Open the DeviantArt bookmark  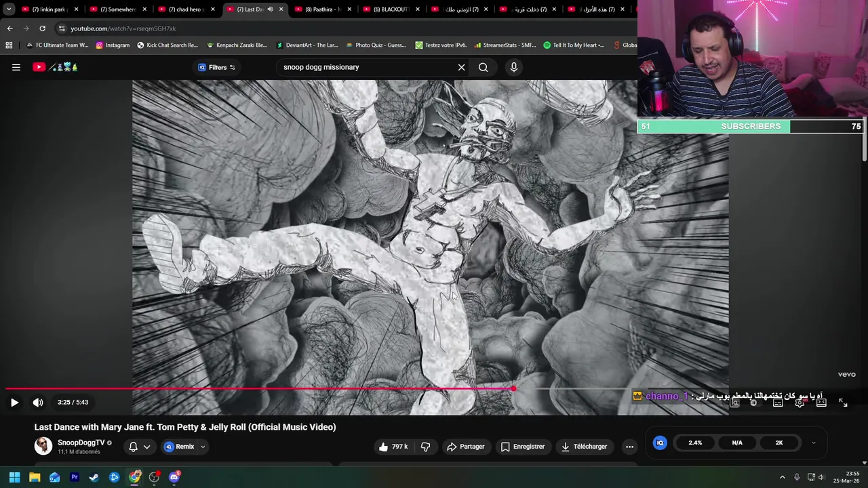(307, 45)
